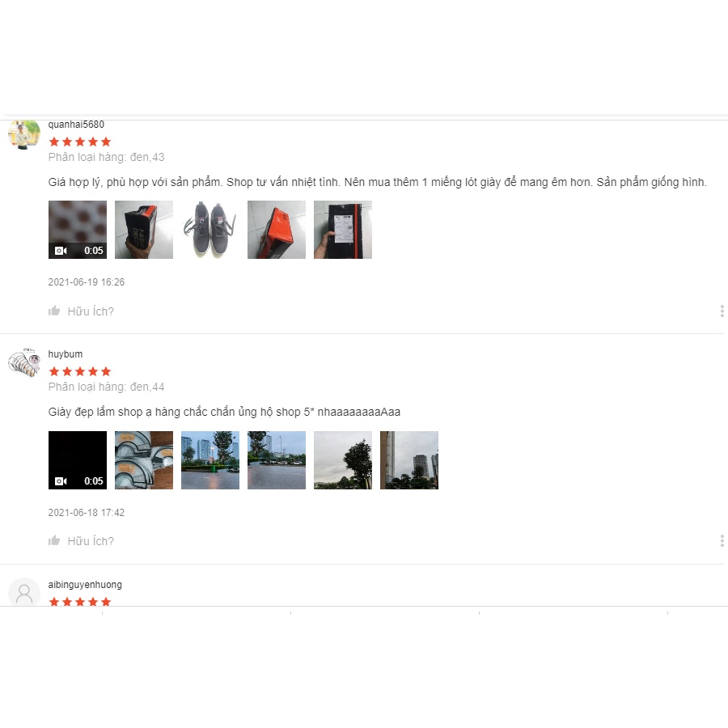Open aibinguyenhuong's default avatar icon
The width and height of the screenshot is (728, 728).
[24, 591]
